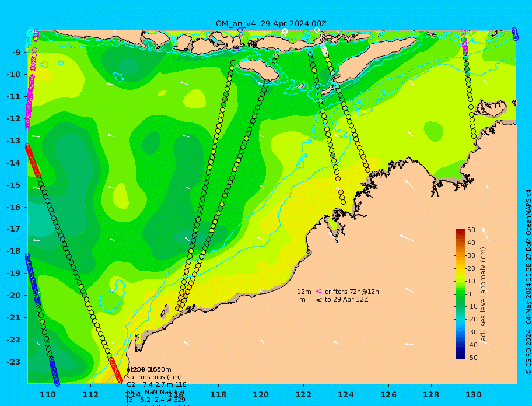The width and height of the screenshot is (532, 406).
Task: Click latitude axis label -9
Action: pyautogui.click(x=17, y=52)
